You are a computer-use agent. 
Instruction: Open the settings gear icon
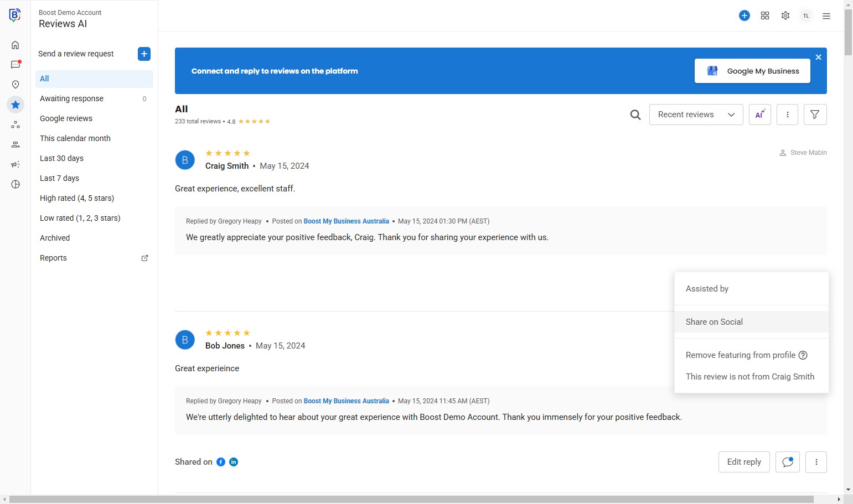785,16
